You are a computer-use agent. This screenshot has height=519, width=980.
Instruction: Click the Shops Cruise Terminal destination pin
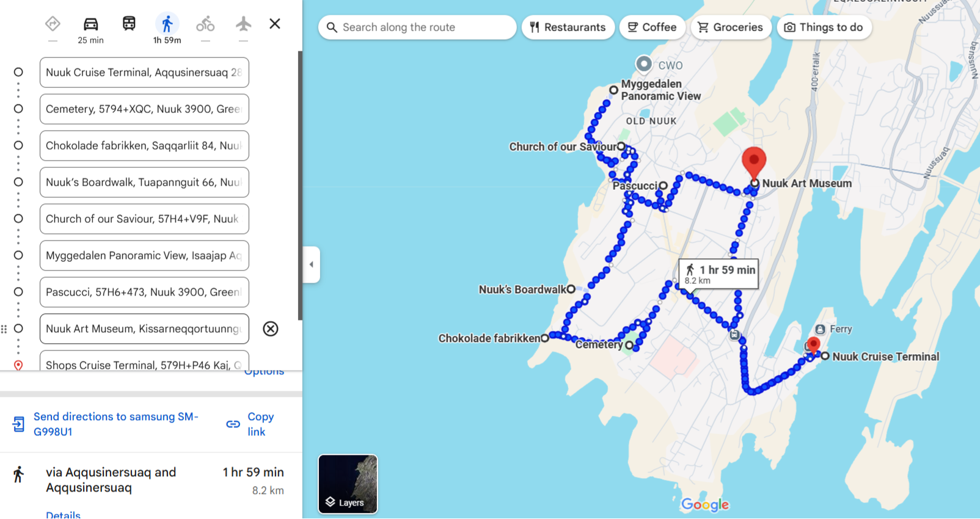pos(813,345)
